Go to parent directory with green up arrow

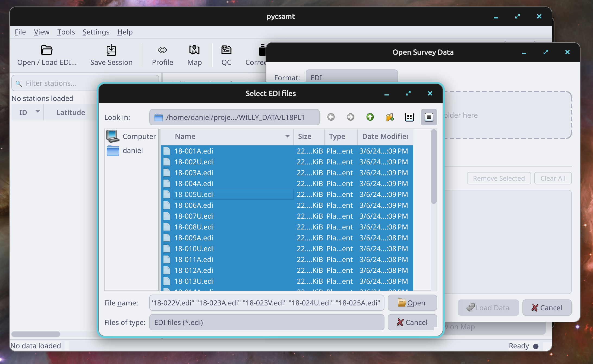tap(370, 117)
